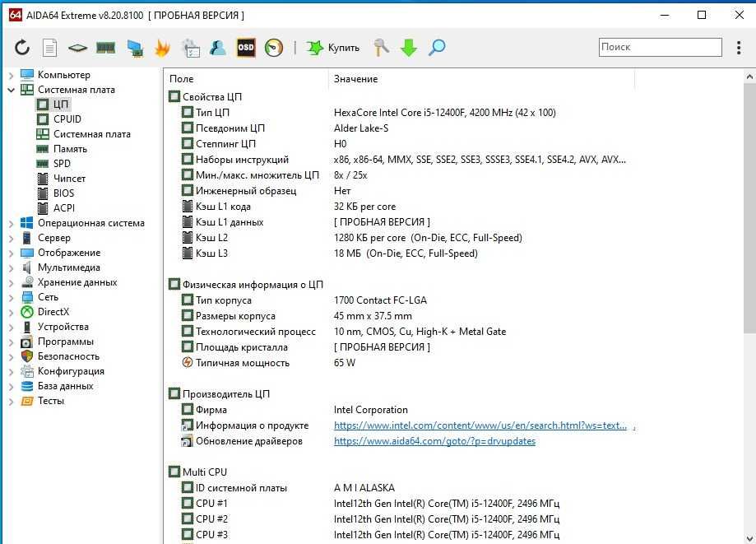This screenshot has height=544, width=756.
Task: Click the Безопасность shield icon
Action: 27,356
